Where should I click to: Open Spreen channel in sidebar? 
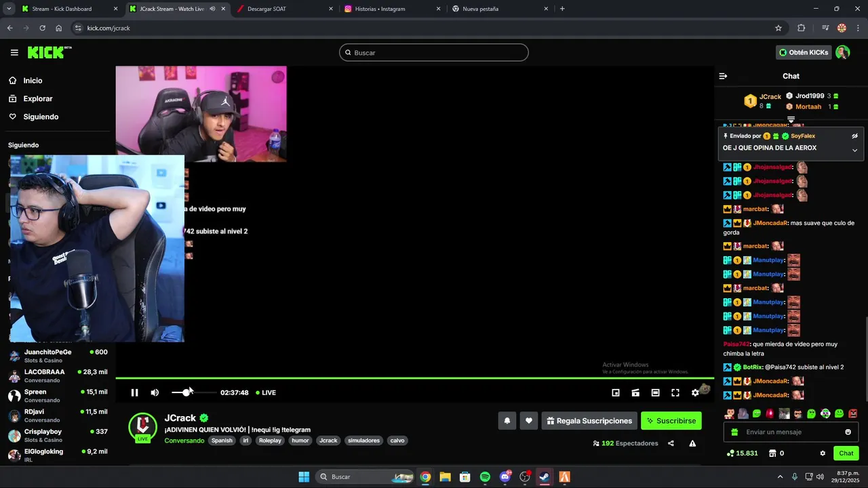point(58,395)
